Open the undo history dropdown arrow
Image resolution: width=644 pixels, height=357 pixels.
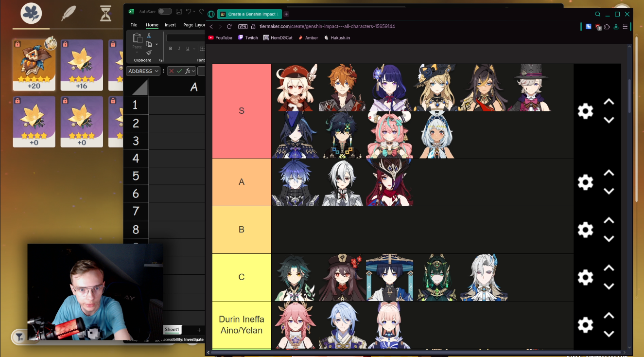[x=194, y=11]
